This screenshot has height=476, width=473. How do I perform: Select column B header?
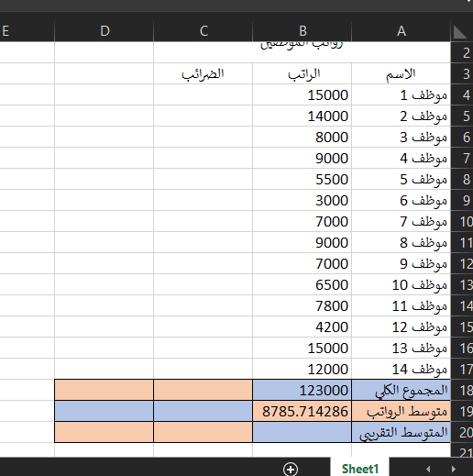click(302, 31)
